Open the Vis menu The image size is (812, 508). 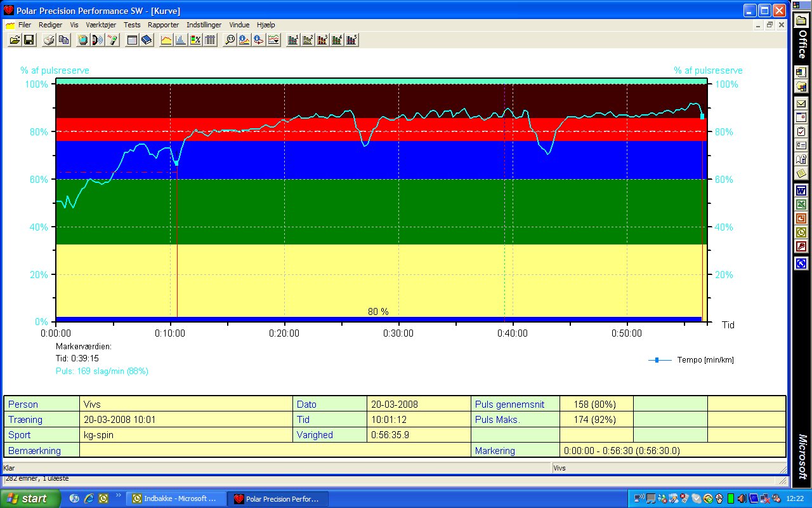[74, 25]
